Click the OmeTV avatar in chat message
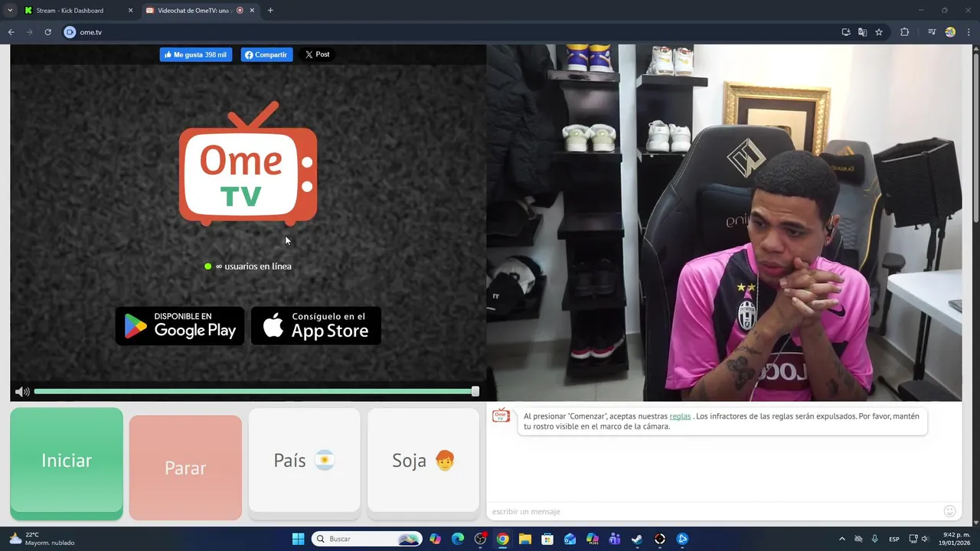This screenshot has width=980, height=551. coord(501,416)
